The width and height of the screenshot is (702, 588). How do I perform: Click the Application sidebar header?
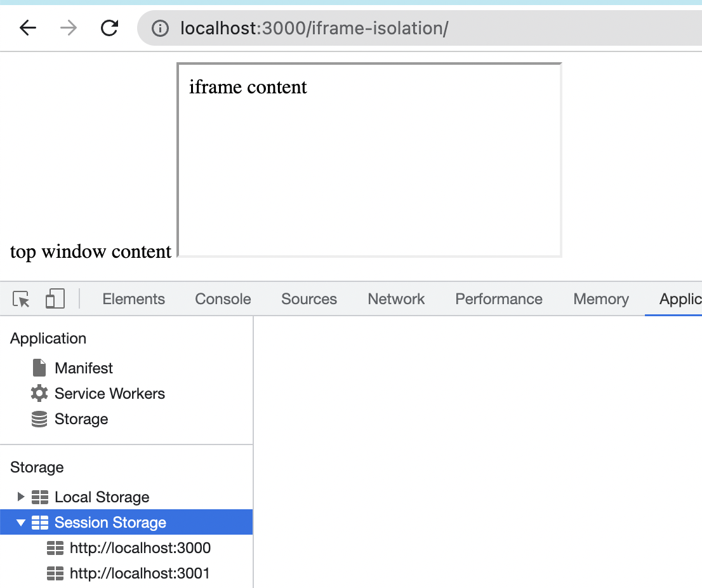[x=48, y=338]
